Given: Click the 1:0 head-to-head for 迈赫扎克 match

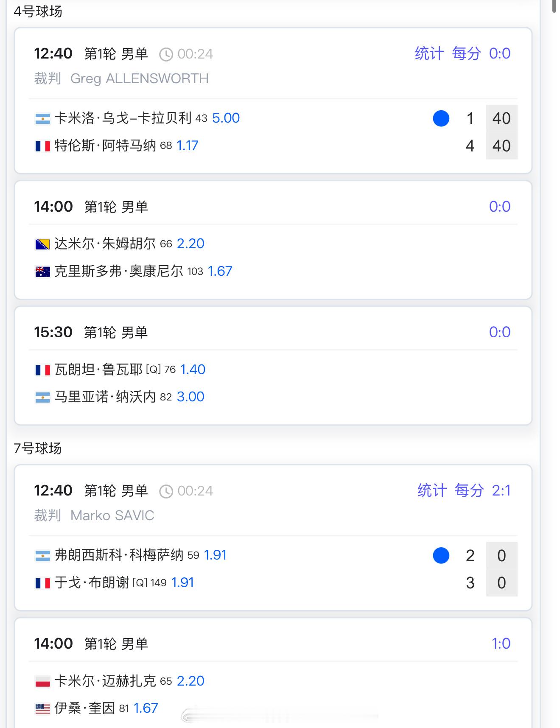Looking at the screenshot, I should [501, 644].
